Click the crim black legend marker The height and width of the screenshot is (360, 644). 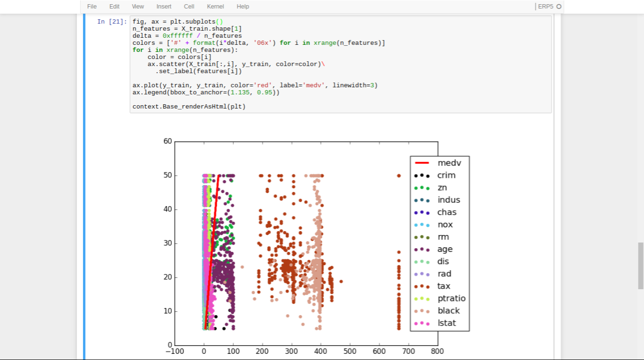pos(422,176)
